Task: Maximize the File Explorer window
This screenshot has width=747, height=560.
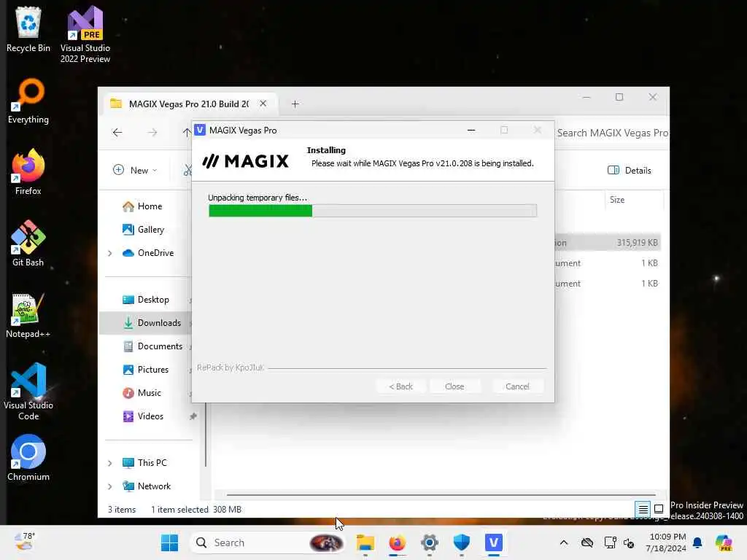Action: pyautogui.click(x=619, y=97)
